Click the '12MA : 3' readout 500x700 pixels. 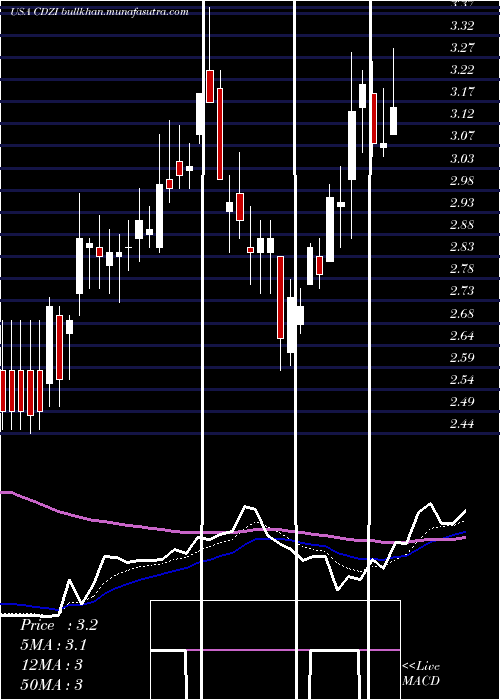[x=52, y=665]
